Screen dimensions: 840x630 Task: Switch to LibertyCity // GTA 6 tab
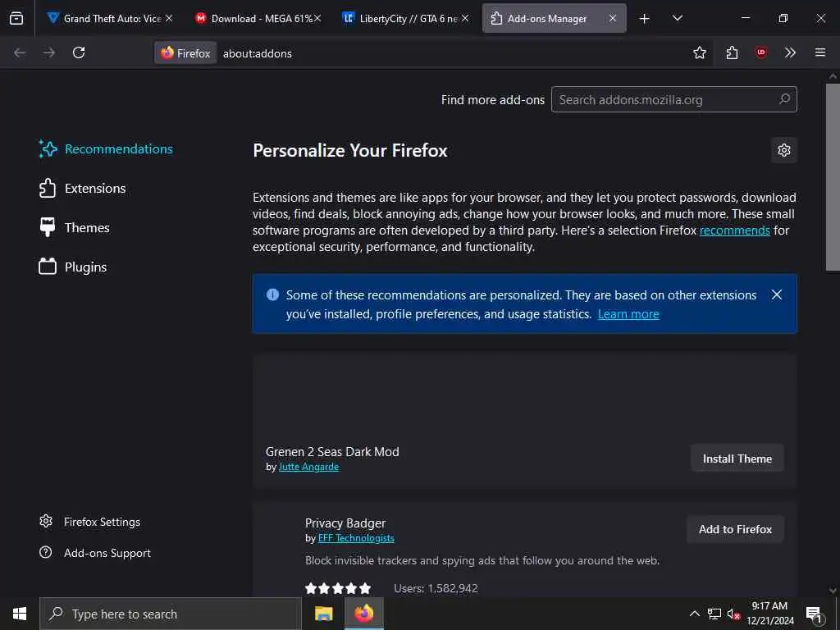click(x=405, y=18)
